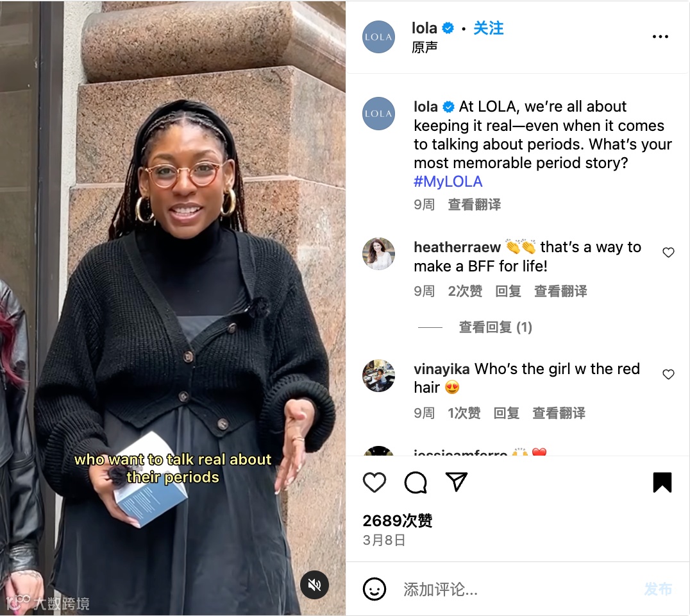Click the 添加评论 comment input field
Image resolution: width=690 pixels, height=616 pixels.
coord(519,589)
